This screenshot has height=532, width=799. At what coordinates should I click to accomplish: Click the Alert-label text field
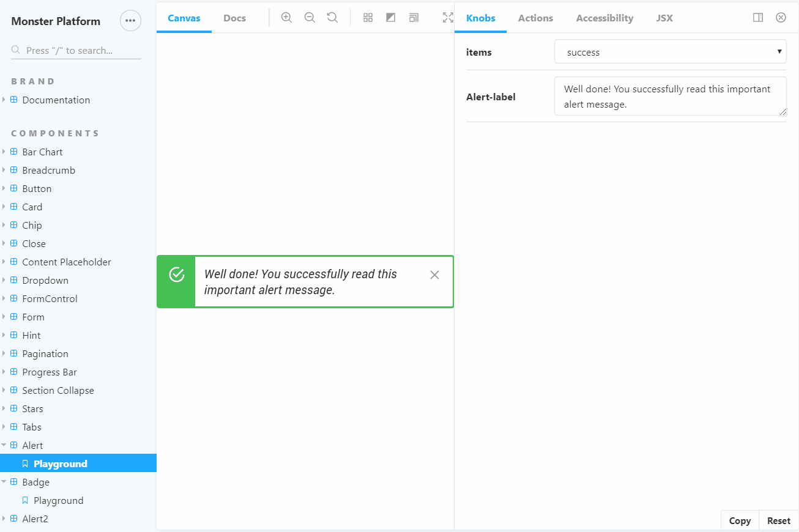[670, 95]
